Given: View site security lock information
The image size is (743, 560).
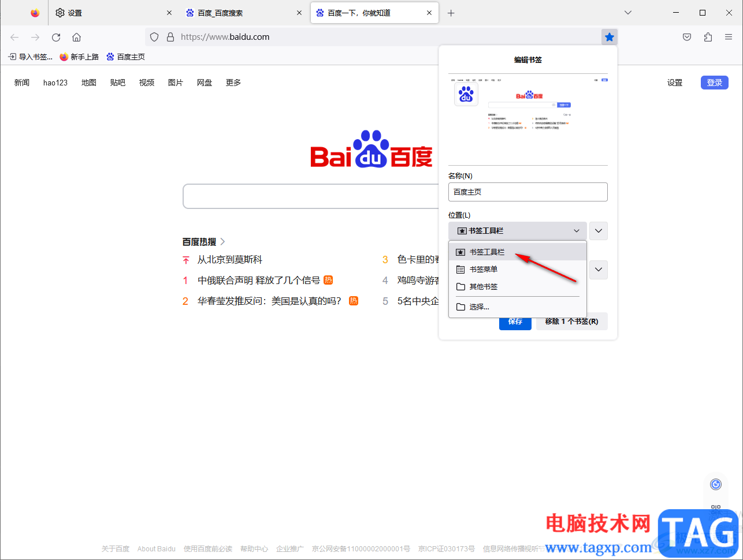Looking at the screenshot, I should click(x=170, y=37).
